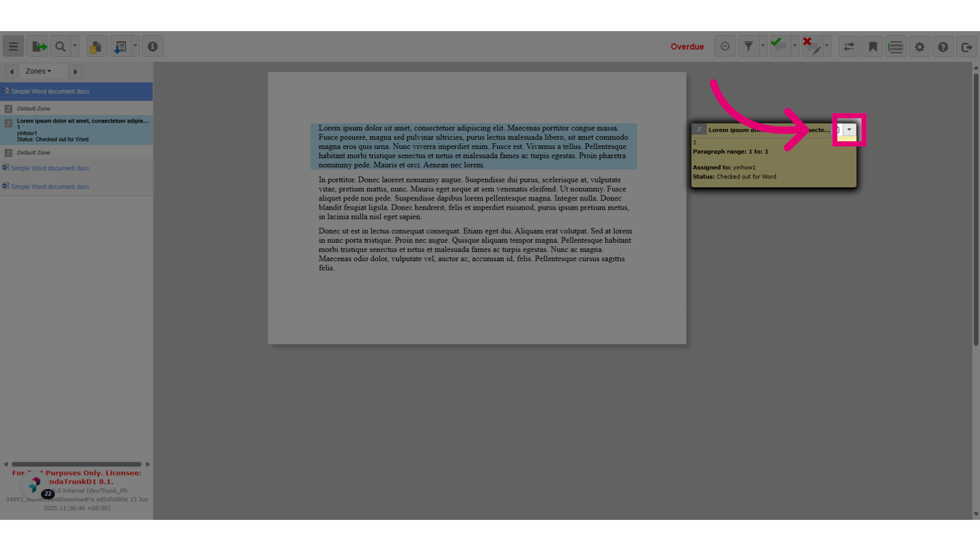Click the Assigned to yinhow1 text

724,167
